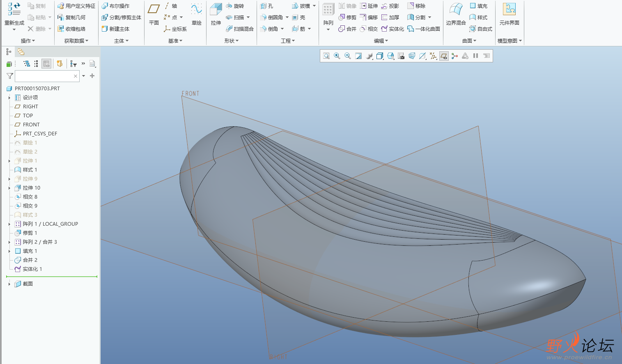Click the 一体化曲面 button

coord(424,29)
